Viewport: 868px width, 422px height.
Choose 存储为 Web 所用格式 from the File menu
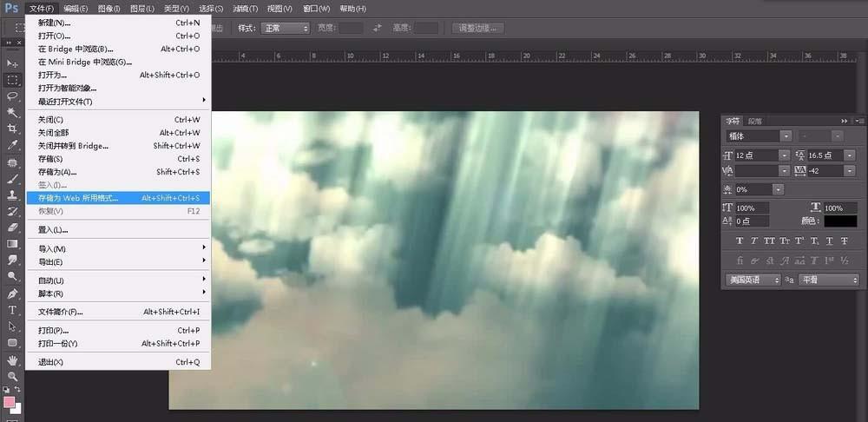tap(118, 198)
